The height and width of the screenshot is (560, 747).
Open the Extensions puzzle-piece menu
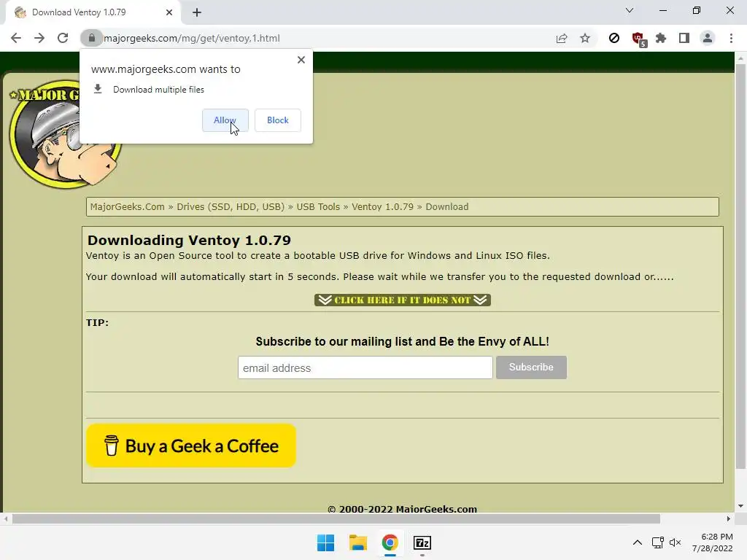coord(661,38)
